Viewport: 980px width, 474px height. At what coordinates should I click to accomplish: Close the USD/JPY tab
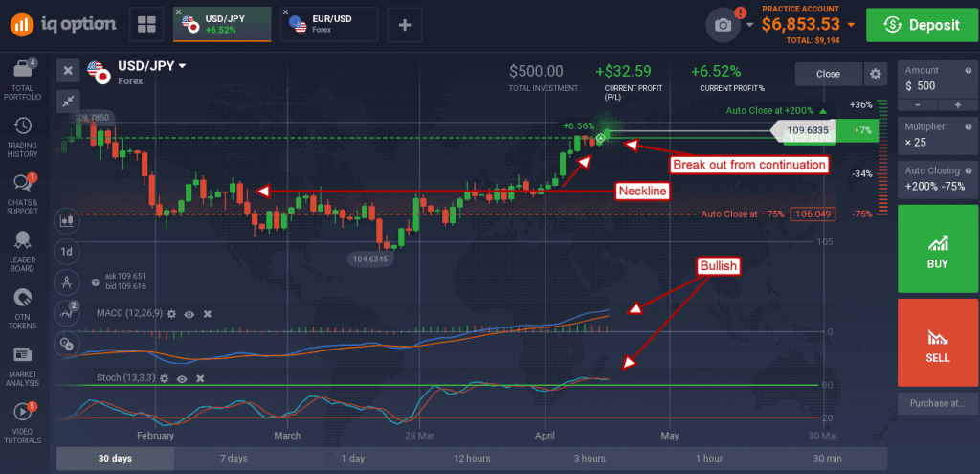179,11
